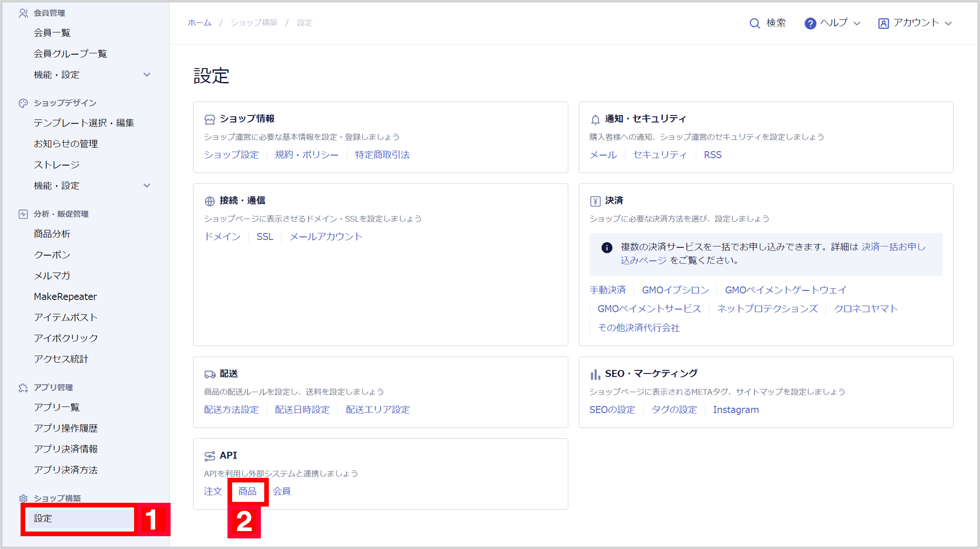Go to ホーム in breadcrumb
The width and height of the screenshot is (980, 549).
(199, 23)
